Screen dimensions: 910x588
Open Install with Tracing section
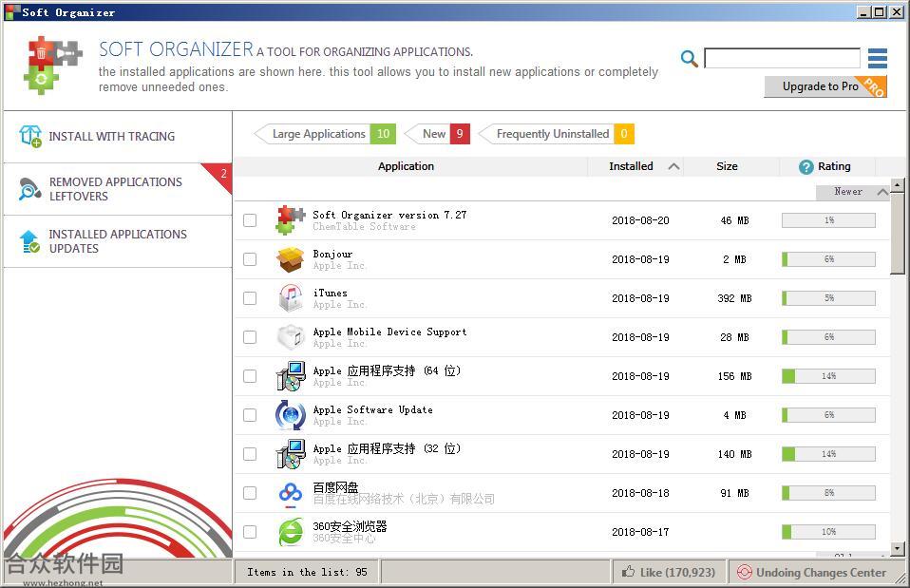pos(118,137)
